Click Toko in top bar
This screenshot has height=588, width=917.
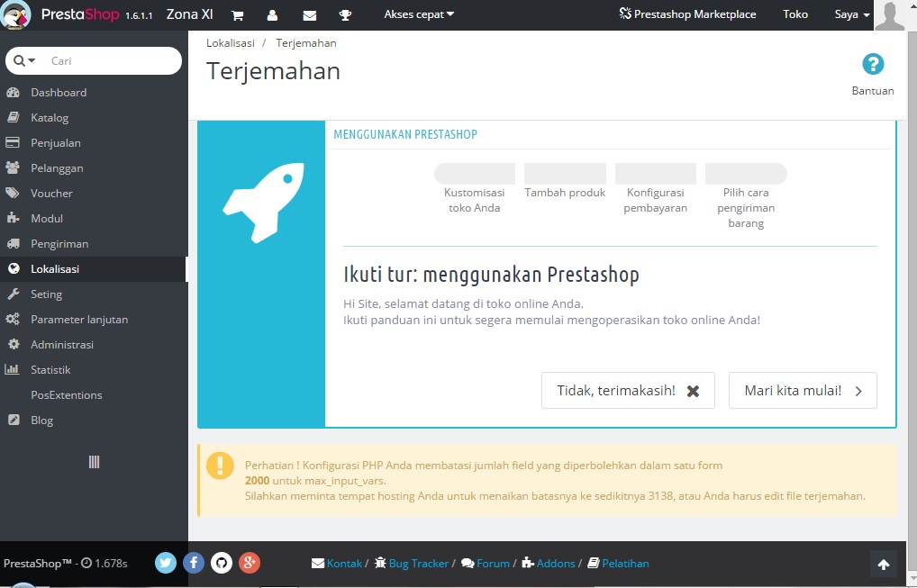tap(795, 14)
